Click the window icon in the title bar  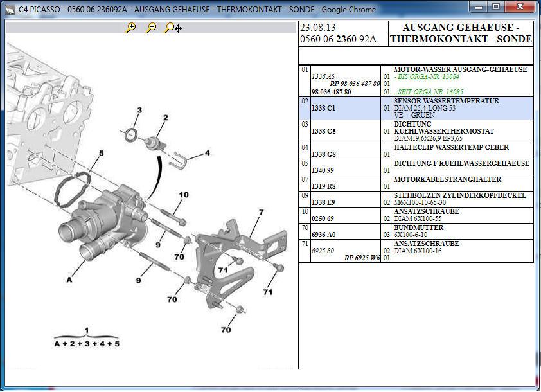click(10, 9)
